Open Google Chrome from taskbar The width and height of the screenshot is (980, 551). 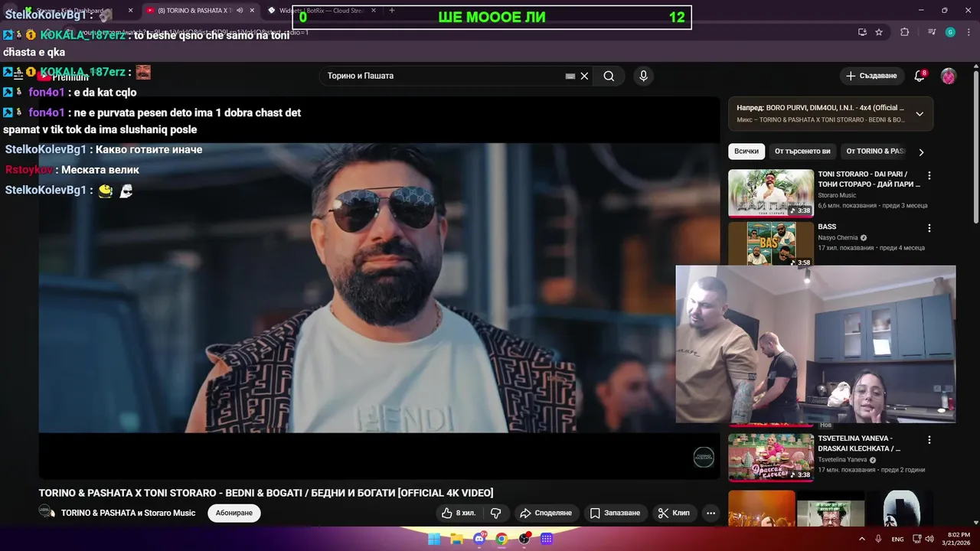(501, 539)
